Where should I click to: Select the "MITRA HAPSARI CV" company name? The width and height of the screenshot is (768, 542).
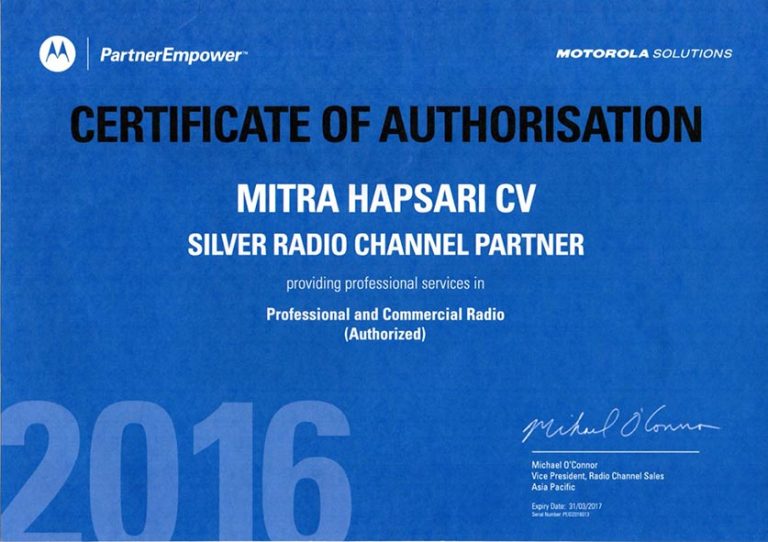point(386,198)
